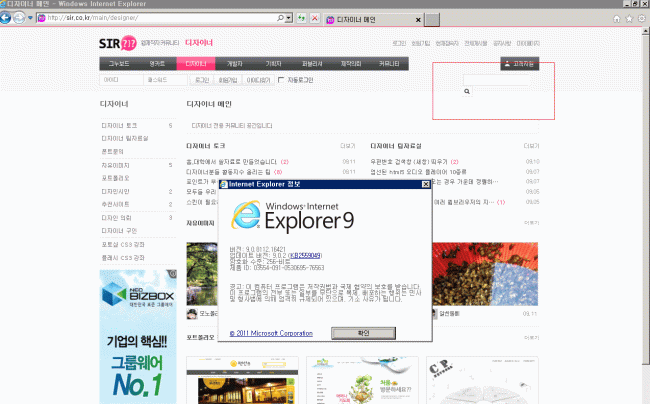Click the browser Back arrow button
This screenshot has width=650, height=404.
click(11, 19)
